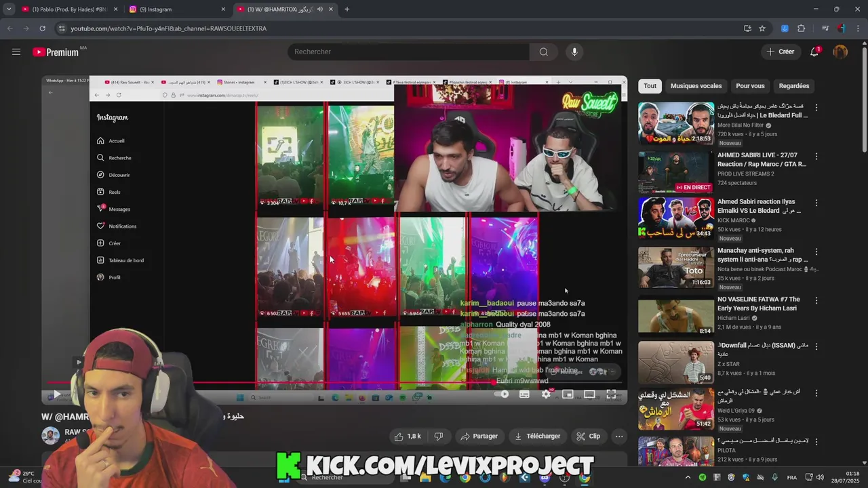
Task: Enable the miniplayer mode
Action: click(568, 394)
